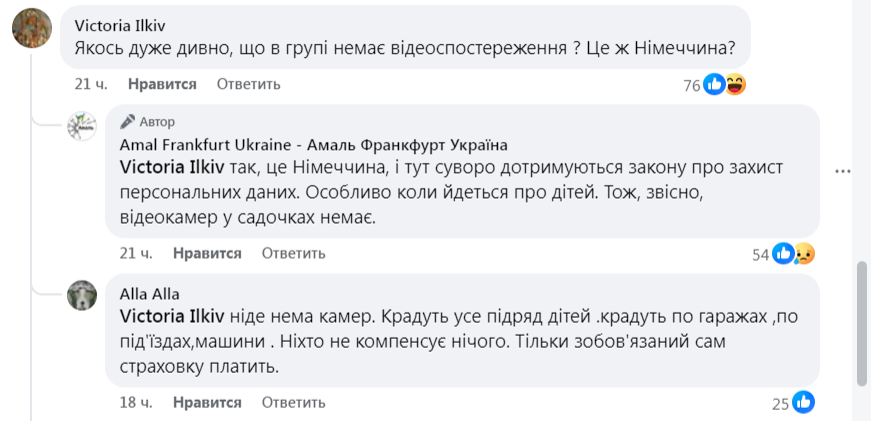The height and width of the screenshot is (421, 871).
Task: Click the 18 ч. timestamp on Alla's comment
Action: click(x=136, y=402)
